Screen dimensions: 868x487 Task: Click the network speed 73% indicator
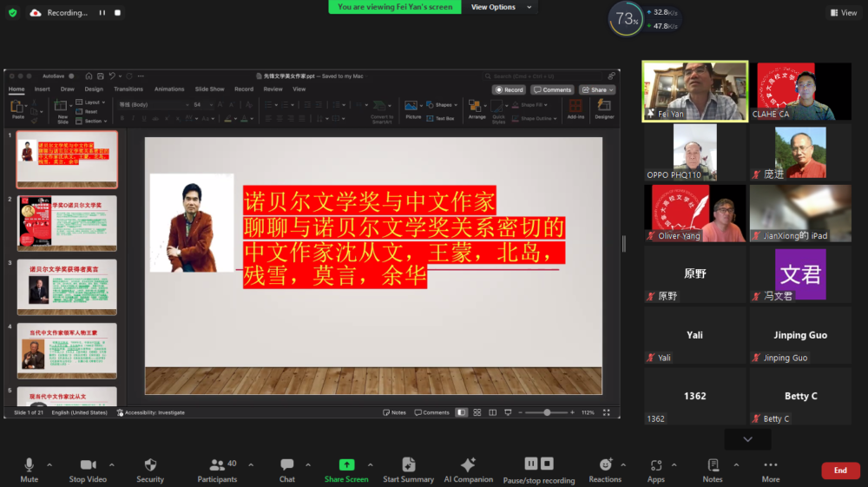tap(625, 18)
